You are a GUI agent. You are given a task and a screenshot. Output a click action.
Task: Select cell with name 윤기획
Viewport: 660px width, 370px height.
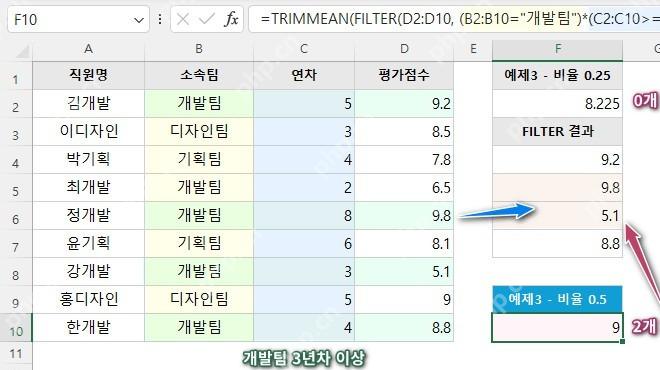88,243
